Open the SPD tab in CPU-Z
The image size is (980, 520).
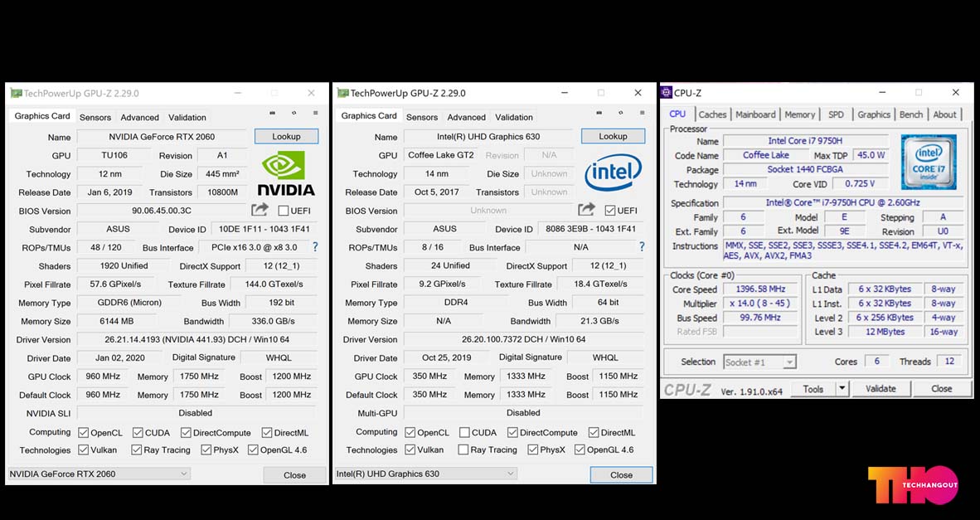pyautogui.click(x=836, y=114)
